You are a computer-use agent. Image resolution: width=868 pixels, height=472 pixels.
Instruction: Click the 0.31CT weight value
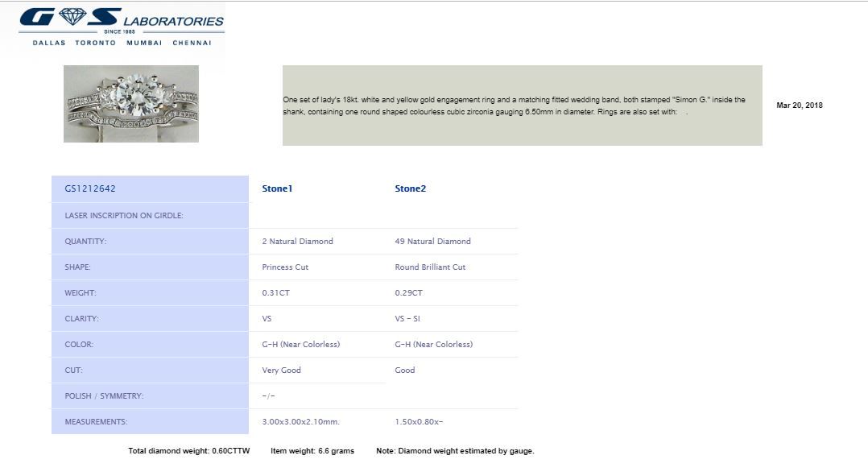pyautogui.click(x=275, y=293)
